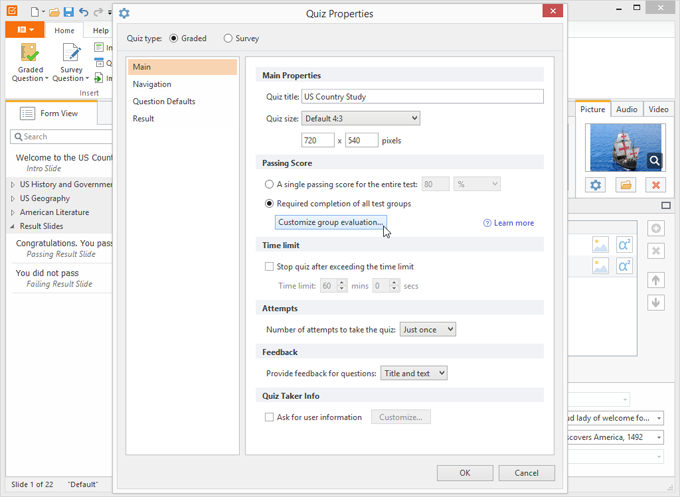Open a file using the folder icon
Image resolution: width=680 pixels, height=497 pixels.
[54, 12]
